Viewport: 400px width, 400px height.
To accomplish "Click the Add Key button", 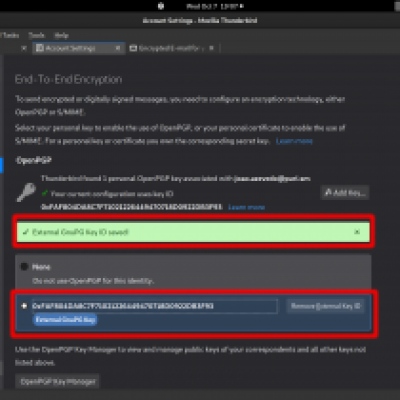I will click(x=345, y=193).
